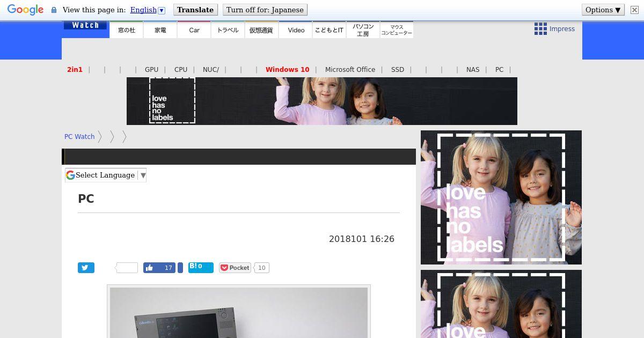Open the Options dropdown menu
The width and height of the screenshot is (644, 338).
(x=603, y=10)
